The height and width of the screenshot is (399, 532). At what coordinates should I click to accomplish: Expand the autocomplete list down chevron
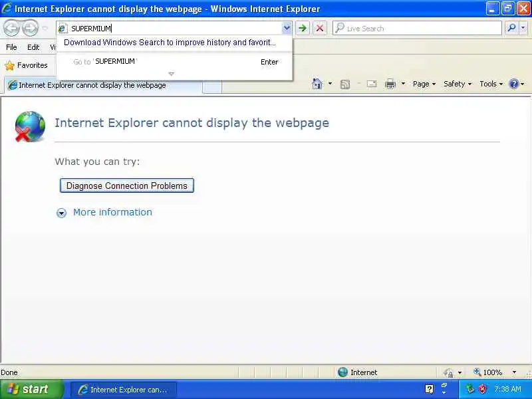pyautogui.click(x=172, y=74)
